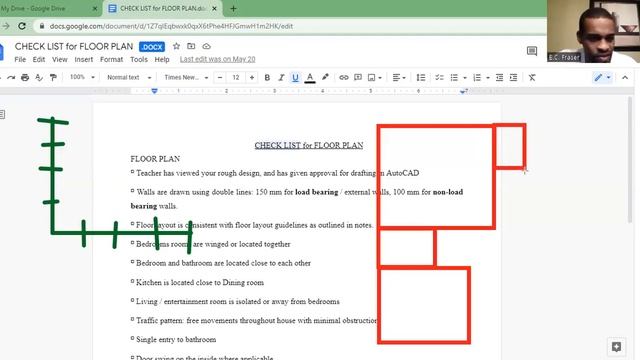Insert a link with chain icon
Viewport: 640px width, 360px height.
click(x=344, y=78)
